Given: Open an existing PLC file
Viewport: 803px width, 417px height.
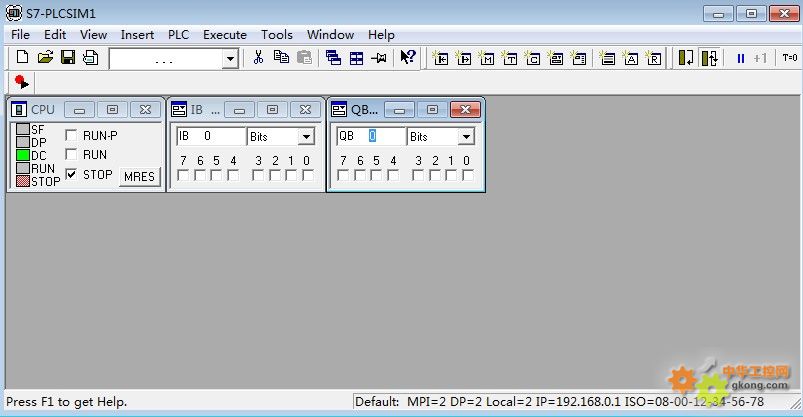Looking at the screenshot, I should pos(45,57).
